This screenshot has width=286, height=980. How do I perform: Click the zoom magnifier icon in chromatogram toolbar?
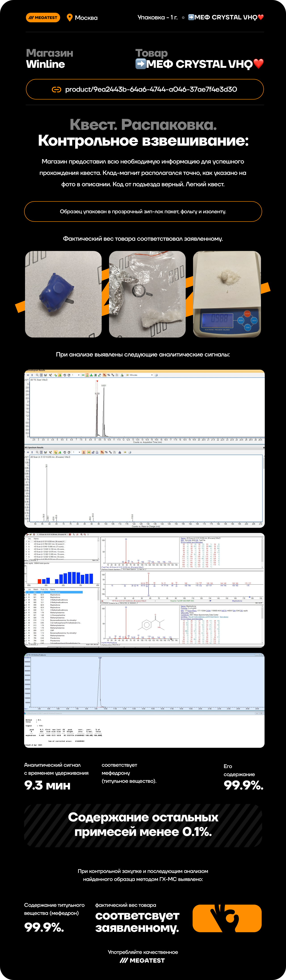tap(37, 375)
